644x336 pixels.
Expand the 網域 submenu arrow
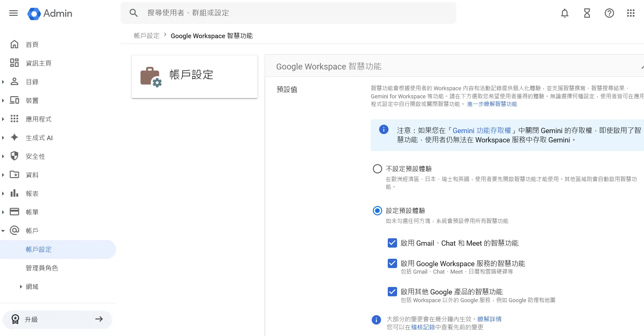tap(21, 287)
